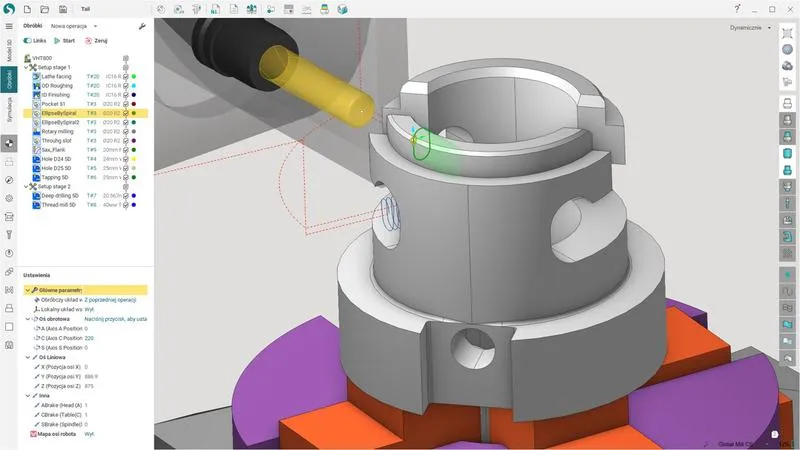
Task: Click the teal machine toolbar icon
Action: (x=252, y=9)
